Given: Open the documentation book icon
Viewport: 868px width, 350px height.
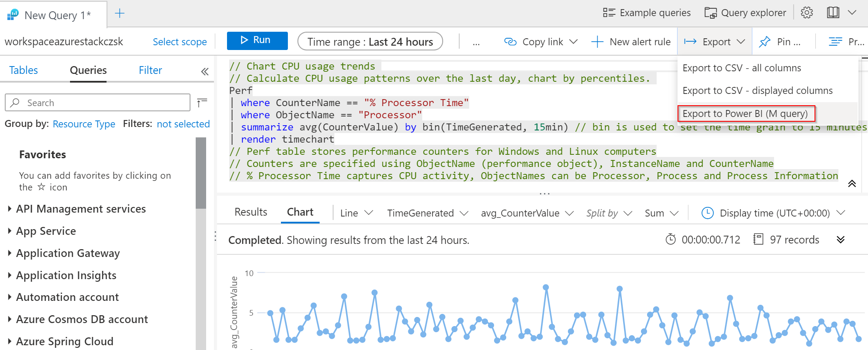Looking at the screenshot, I should (833, 13).
